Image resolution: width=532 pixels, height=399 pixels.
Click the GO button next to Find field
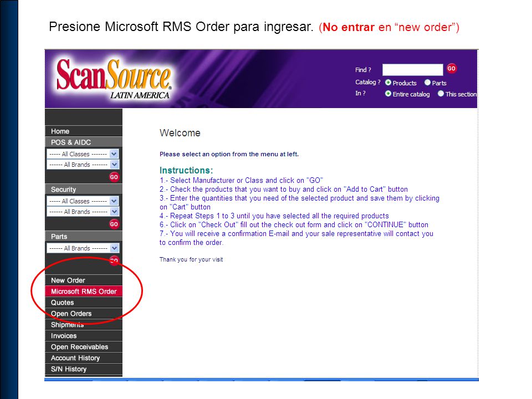tap(451, 69)
